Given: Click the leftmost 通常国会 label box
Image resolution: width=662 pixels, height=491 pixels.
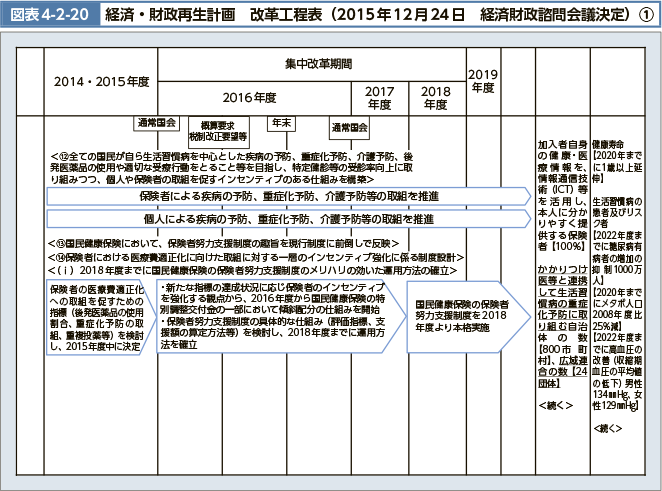Looking at the screenshot, I should [156, 123].
